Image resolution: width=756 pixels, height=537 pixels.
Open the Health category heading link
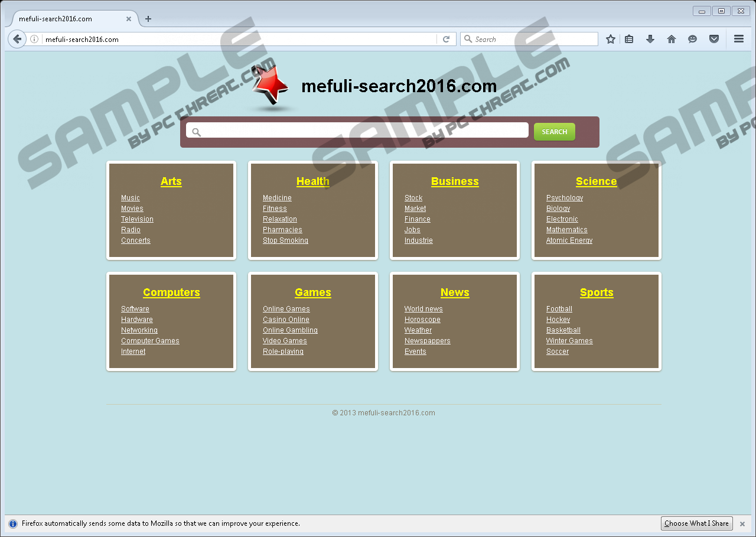313,181
